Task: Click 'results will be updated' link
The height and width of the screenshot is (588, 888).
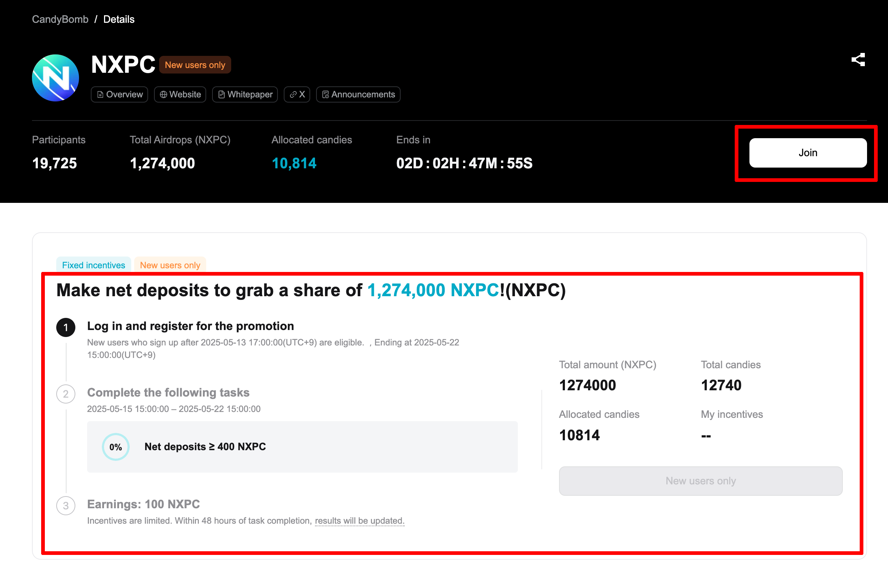Action: pos(359,520)
